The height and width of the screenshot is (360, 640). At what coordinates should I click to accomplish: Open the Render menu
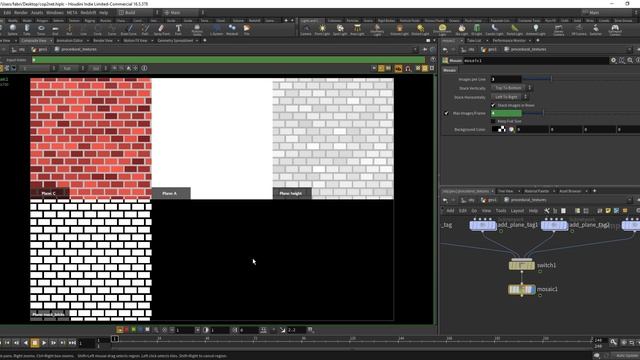[x=21, y=13]
